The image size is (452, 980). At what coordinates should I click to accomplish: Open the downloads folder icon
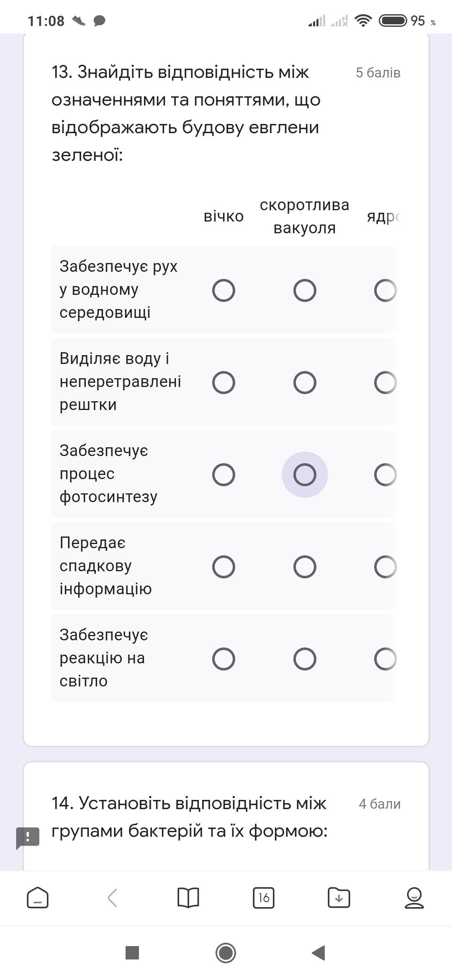(x=339, y=898)
